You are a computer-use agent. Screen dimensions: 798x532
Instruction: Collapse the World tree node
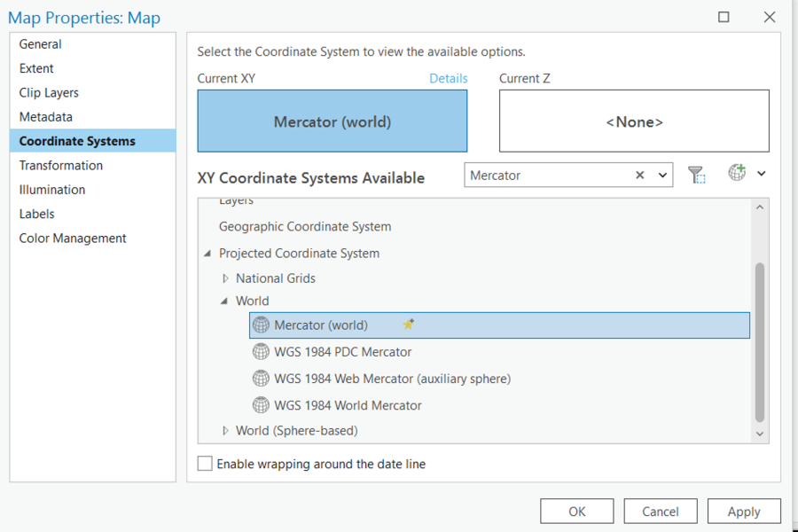(224, 301)
